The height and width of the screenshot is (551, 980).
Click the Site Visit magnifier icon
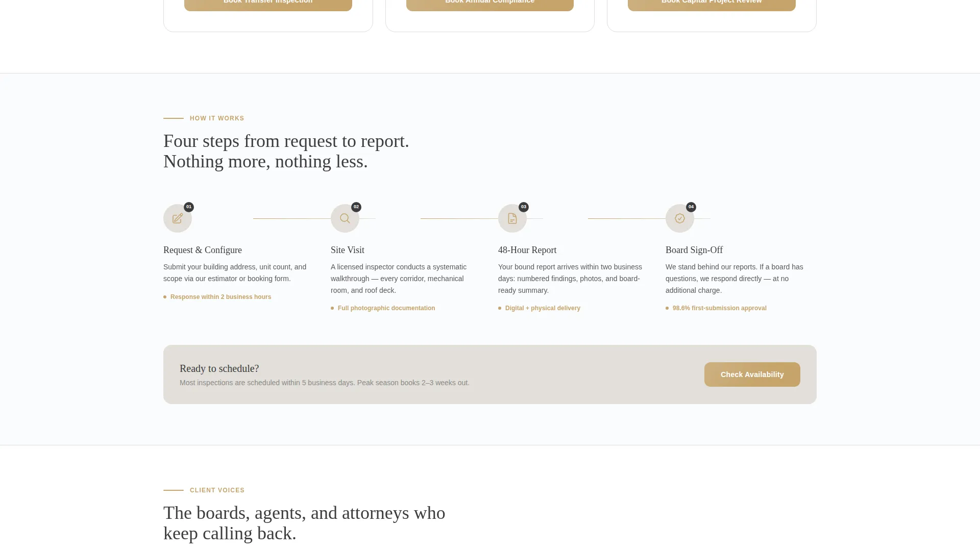(345, 218)
